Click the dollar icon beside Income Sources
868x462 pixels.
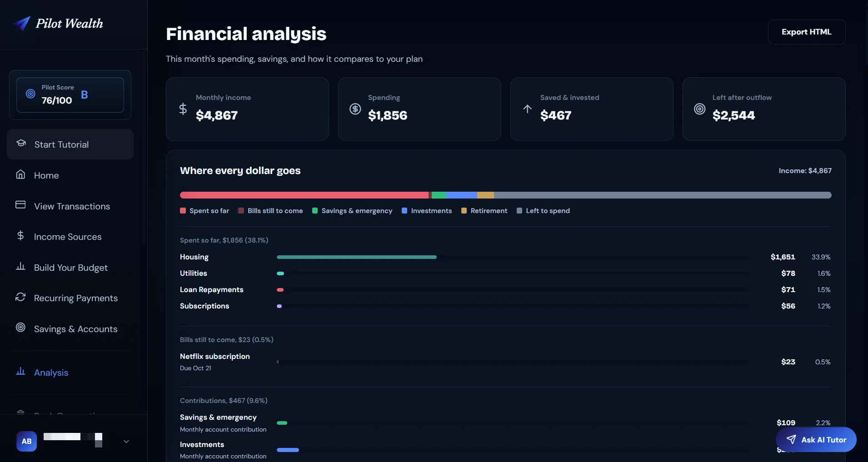click(20, 235)
